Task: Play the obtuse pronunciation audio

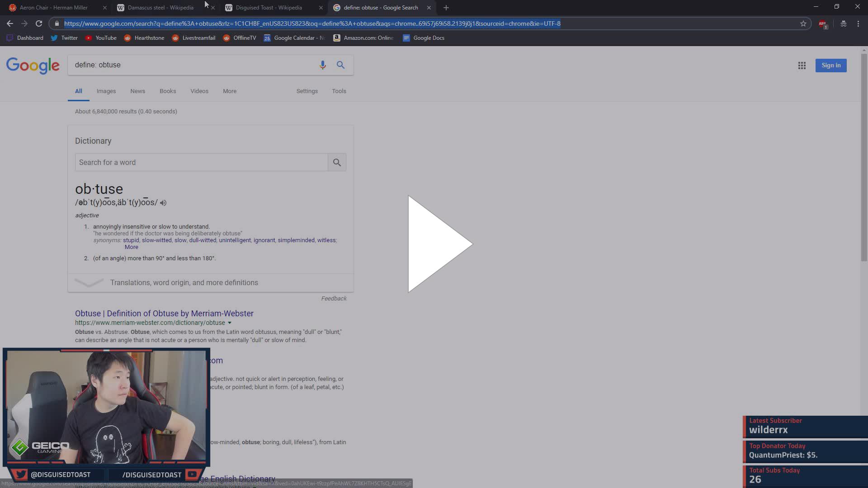Action: click(x=163, y=203)
